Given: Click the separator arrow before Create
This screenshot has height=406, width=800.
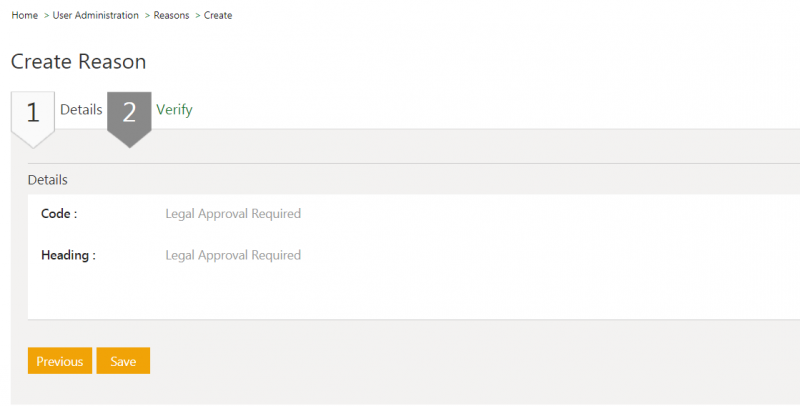Looking at the screenshot, I should pos(197,16).
